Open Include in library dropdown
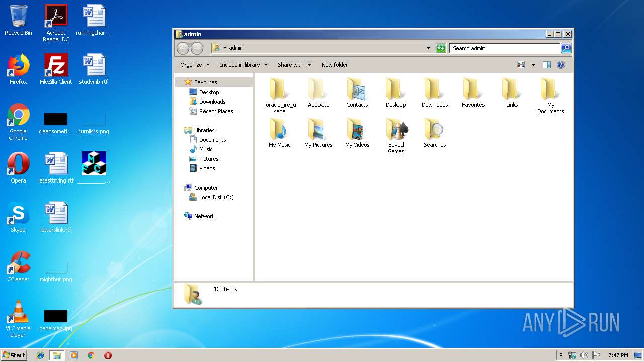 click(244, 65)
